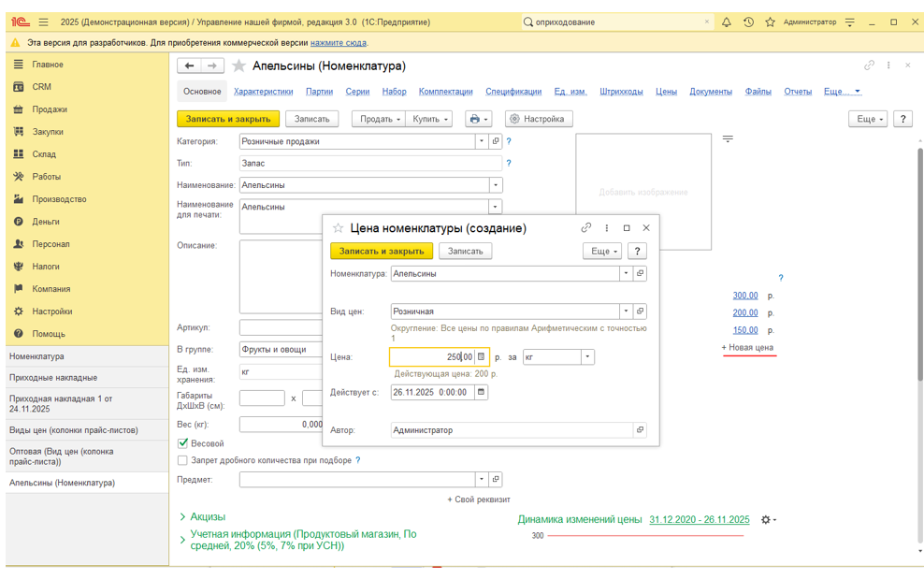Click the Цена input field
Image resolution: width=924 pixels, height=579 pixels.
tap(432, 356)
